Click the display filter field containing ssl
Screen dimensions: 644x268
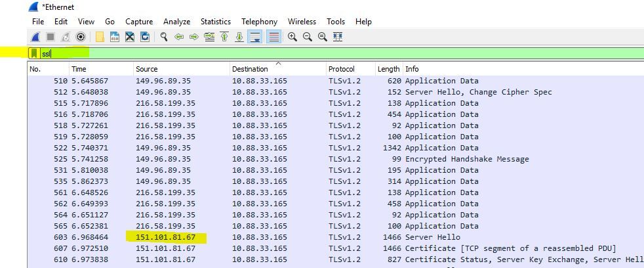341,53
